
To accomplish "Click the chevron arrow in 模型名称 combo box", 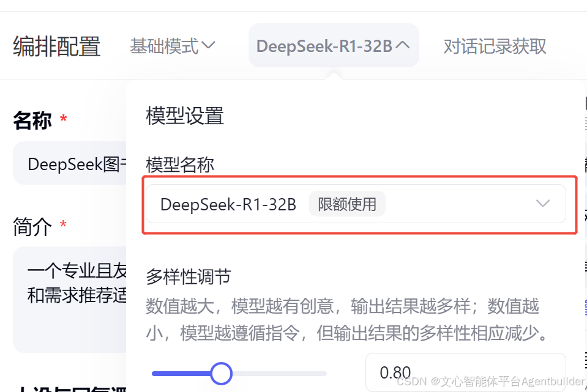I will (542, 203).
